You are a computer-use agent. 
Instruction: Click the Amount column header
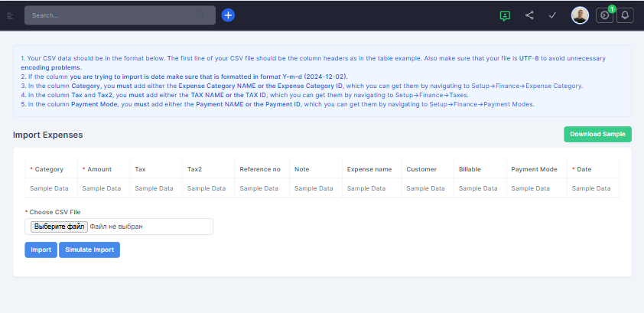point(99,168)
